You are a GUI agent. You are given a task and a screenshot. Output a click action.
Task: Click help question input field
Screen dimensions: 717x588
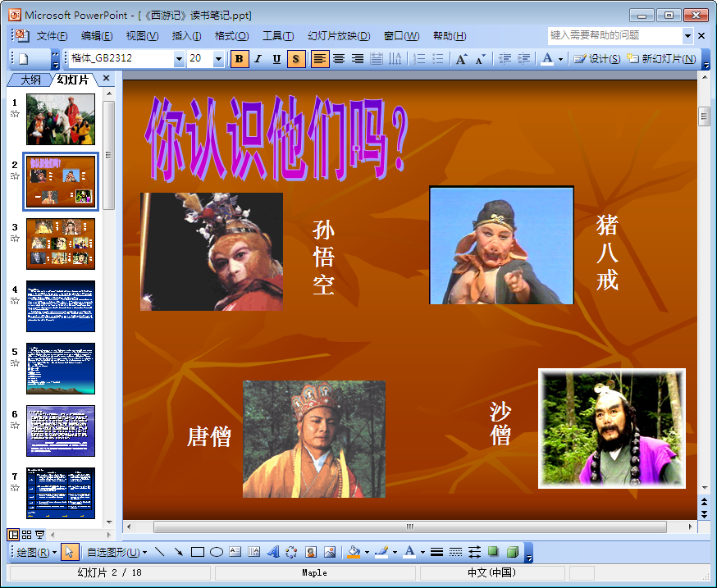click(615, 35)
